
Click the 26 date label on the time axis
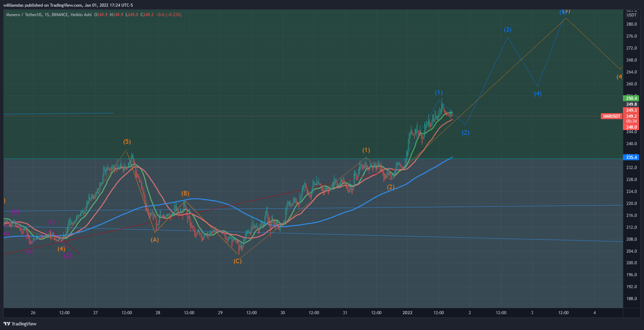tap(33, 313)
